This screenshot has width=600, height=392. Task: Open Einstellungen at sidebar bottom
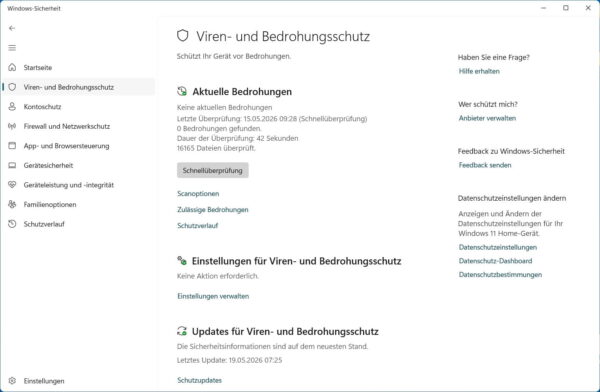coord(78,381)
